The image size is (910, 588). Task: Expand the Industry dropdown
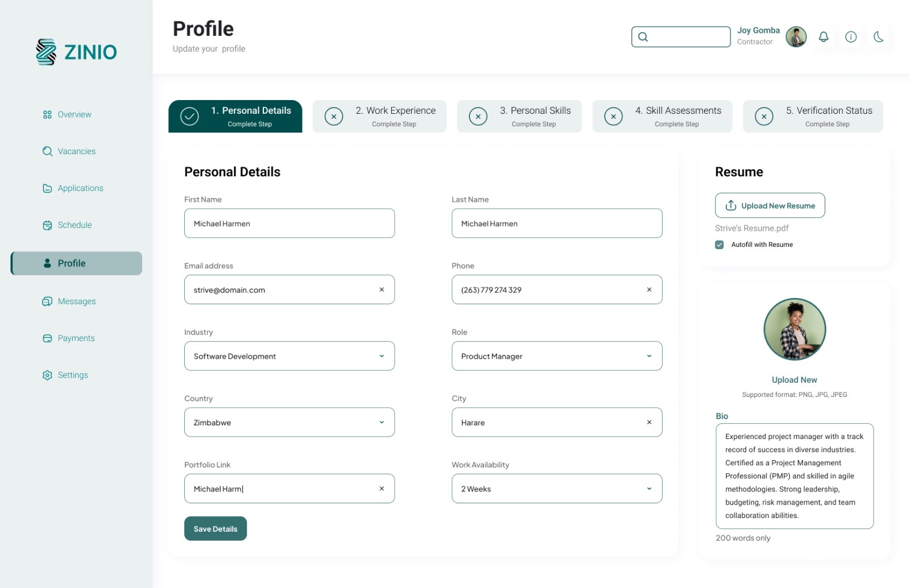(382, 356)
